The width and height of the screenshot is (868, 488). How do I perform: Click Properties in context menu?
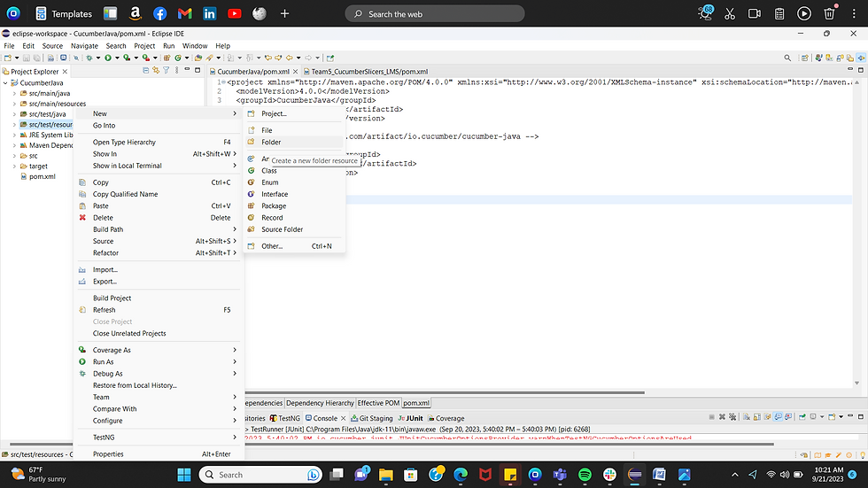158,454
